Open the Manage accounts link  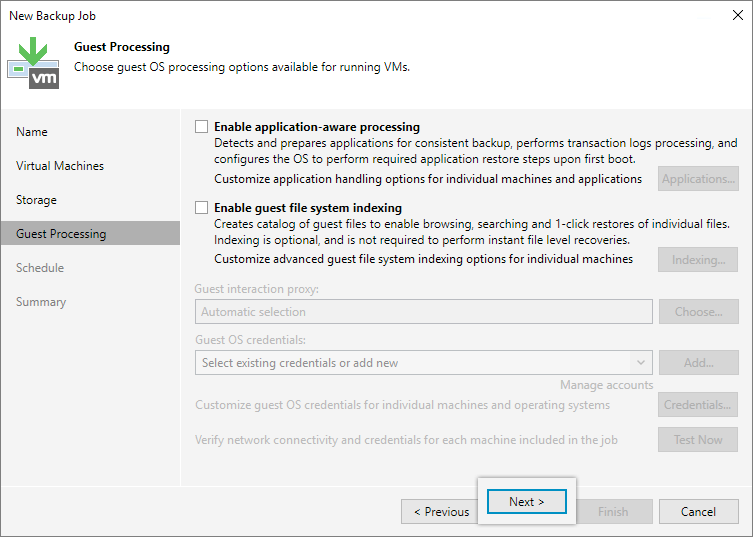607,385
